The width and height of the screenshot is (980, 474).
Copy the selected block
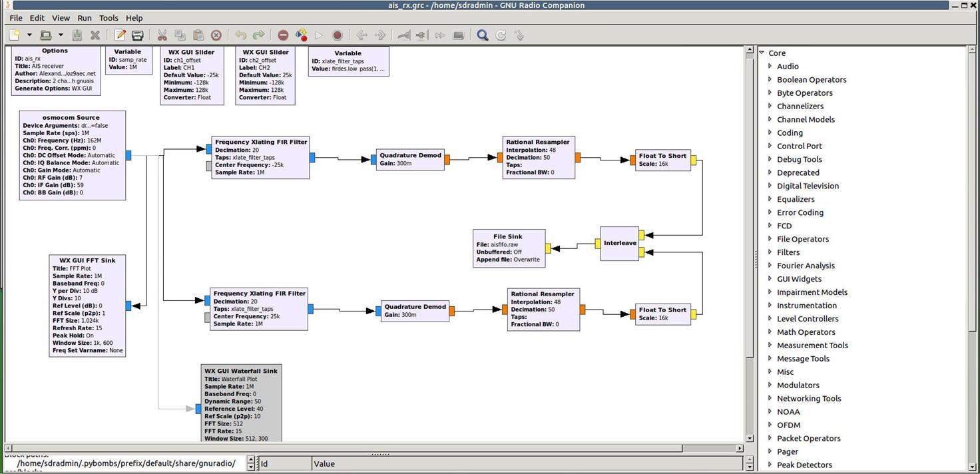(x=180, y=35)
